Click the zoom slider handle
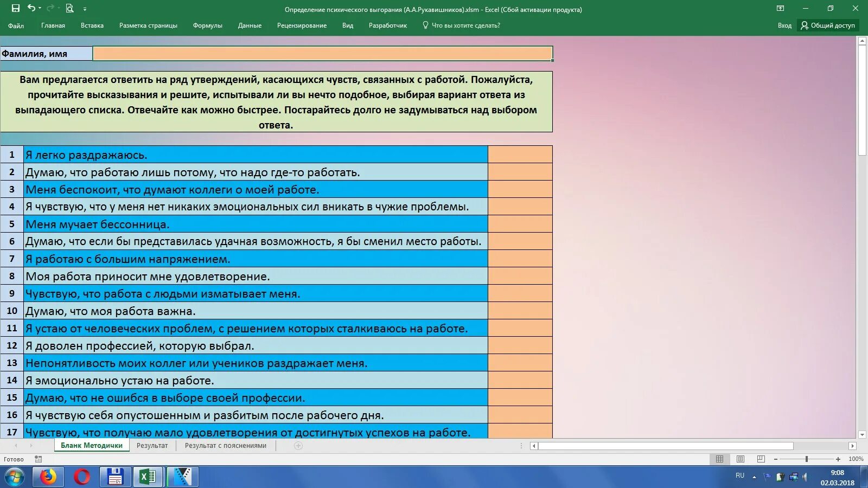Image resolution: width=868 pixels, height=488 pixels. coord(807,459)
